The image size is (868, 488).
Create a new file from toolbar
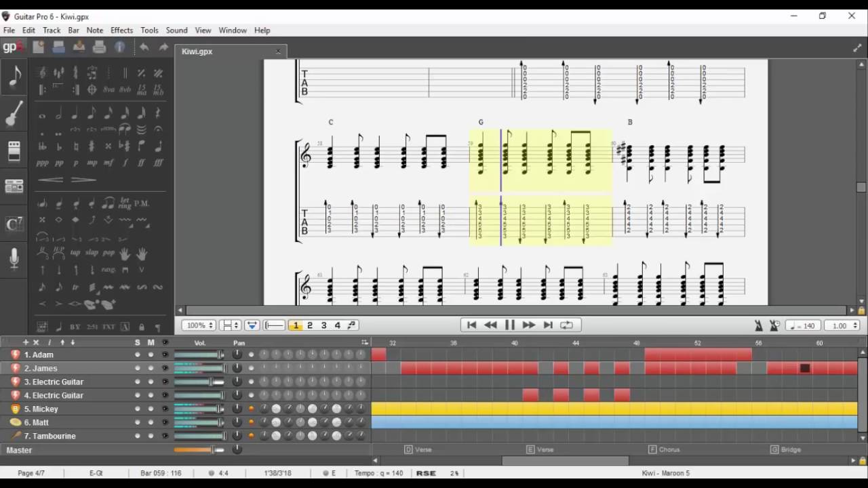[x=38, y=47]
